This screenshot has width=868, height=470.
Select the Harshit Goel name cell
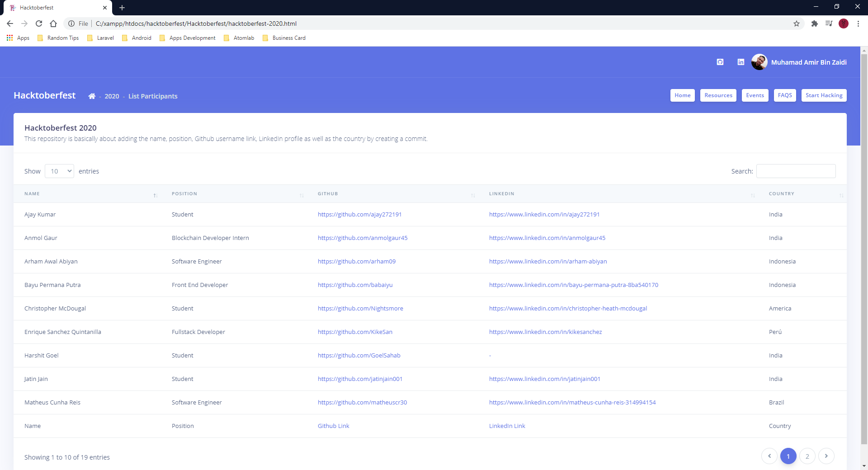[42, 356]
